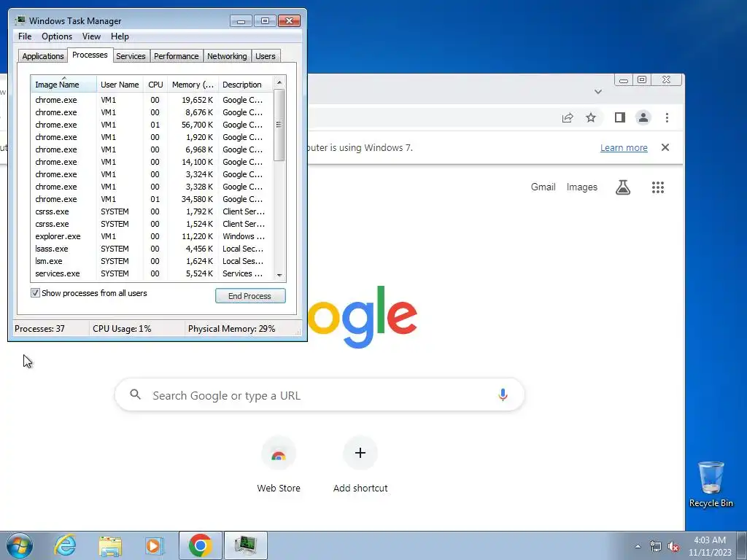Select csrss.exe row with 1,792 K
Viewport: 747px width, 560px height.
coord(152,211)
